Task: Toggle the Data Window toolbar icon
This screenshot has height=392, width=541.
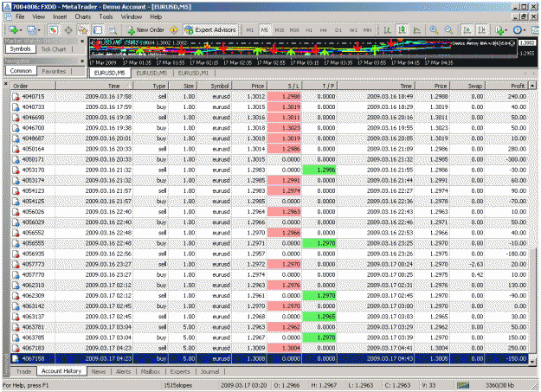Action: click(68, 30)
